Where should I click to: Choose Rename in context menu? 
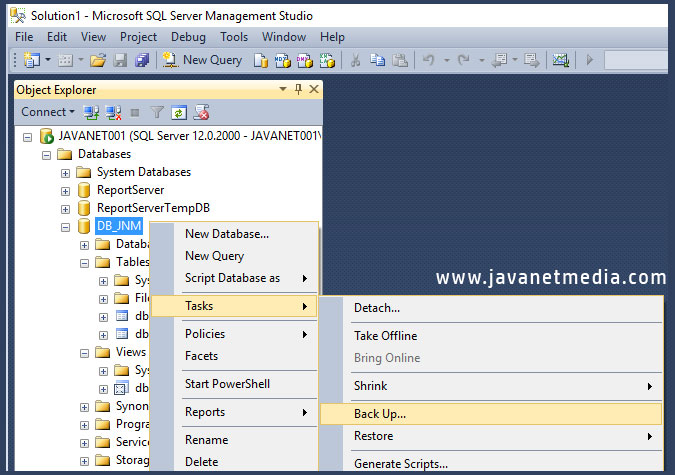coord(235,440)
